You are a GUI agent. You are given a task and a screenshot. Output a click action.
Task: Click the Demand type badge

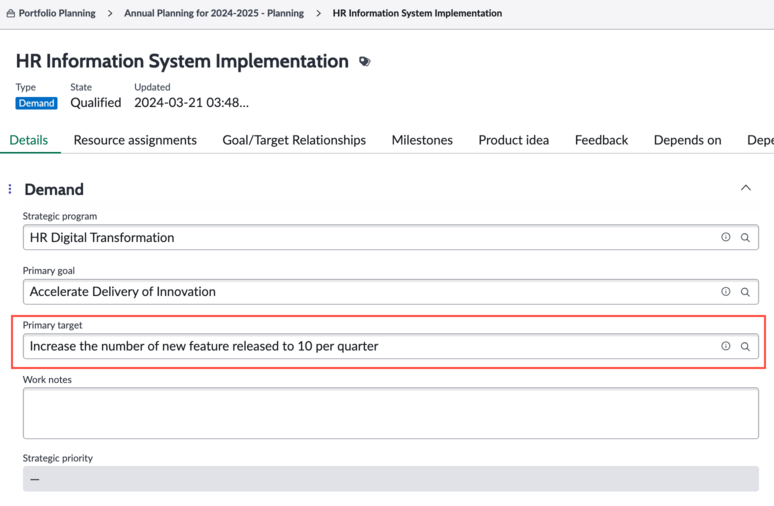(x=37, y=103)
